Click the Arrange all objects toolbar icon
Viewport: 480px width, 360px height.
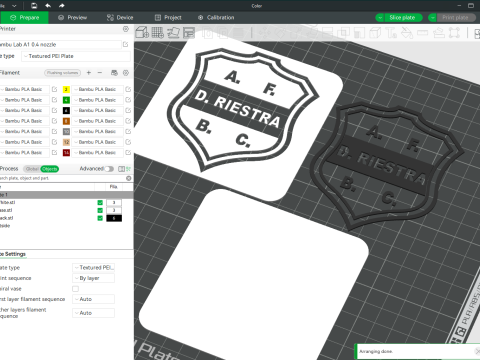pos(189,32)
